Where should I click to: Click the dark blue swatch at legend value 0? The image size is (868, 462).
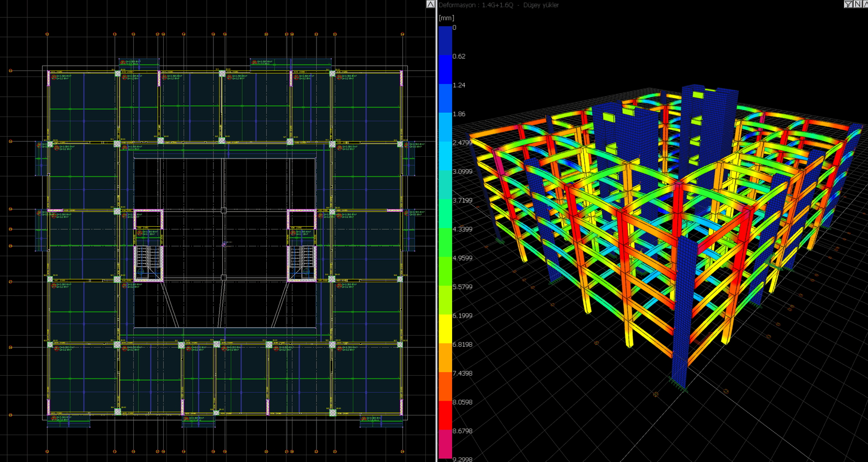click(x=445, y=41)
